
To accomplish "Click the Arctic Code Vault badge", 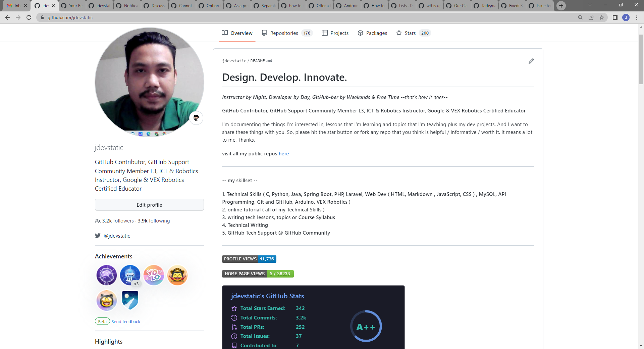I will pyautogui.click(x=130, y=300).
